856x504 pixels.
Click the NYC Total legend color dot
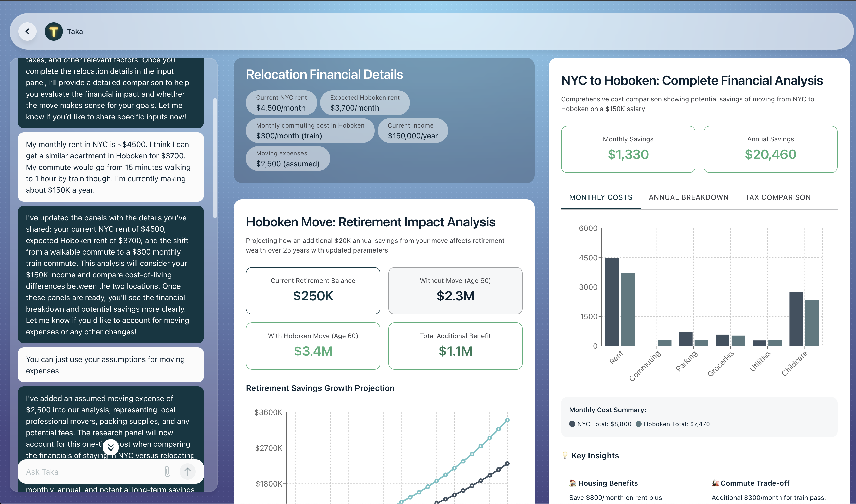pos(572,424)
